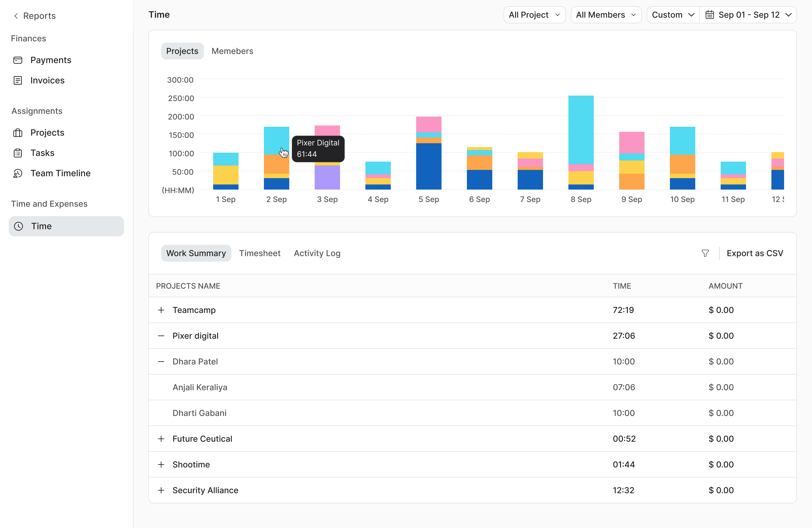Switch to the Memebers chart tab

tap(232, 51)
